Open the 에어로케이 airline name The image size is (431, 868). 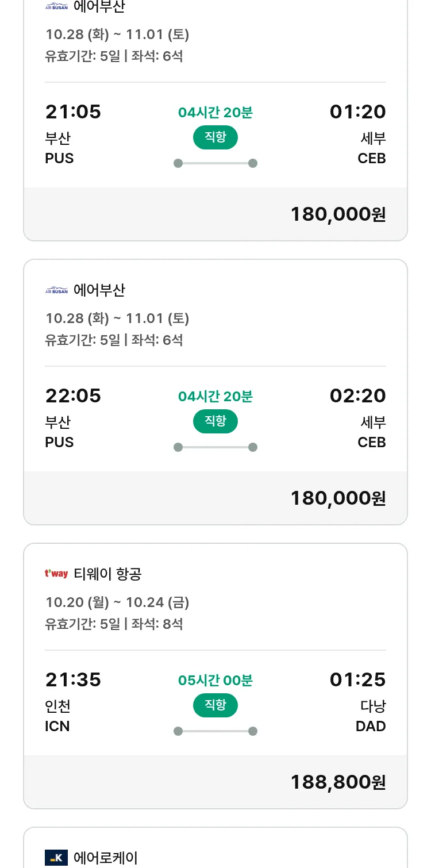(106, 858)
